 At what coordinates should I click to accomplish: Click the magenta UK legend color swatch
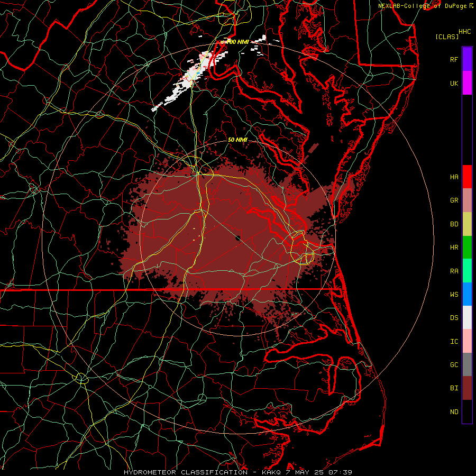[467, 83]
